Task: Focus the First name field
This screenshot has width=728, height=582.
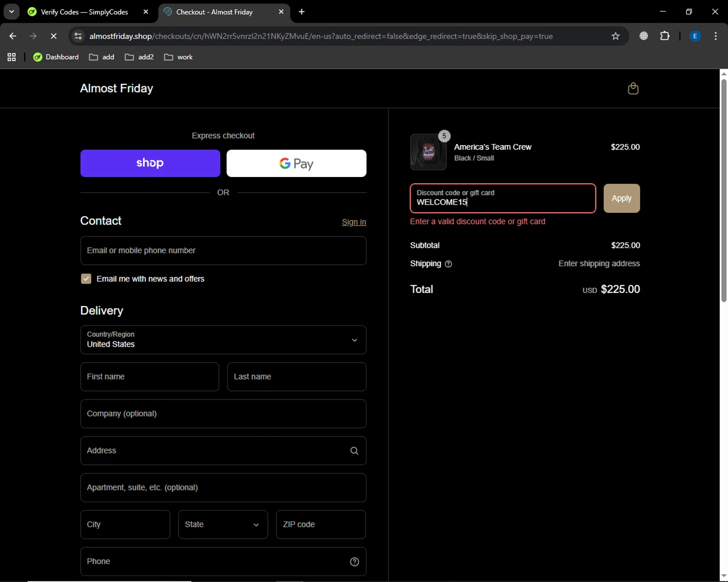Action: (x=149, y=377)
